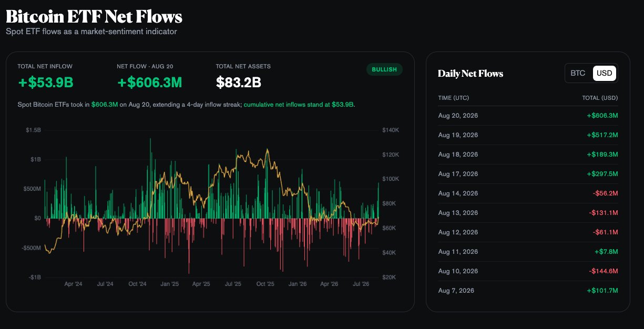This screenshot has width=644, height=329.
Task: Click the +$101.7M flow value
Action: tap(602, 291)
